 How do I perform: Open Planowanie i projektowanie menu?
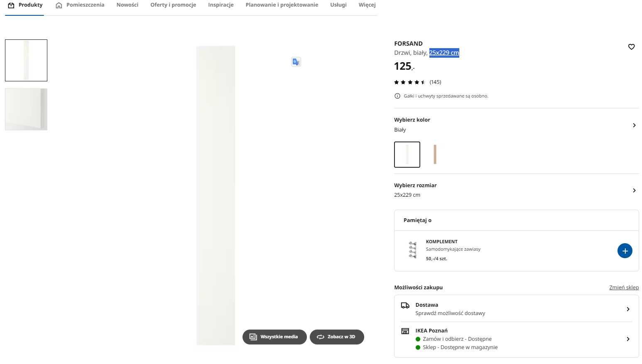pyautogui.click(x=282, y=5)
